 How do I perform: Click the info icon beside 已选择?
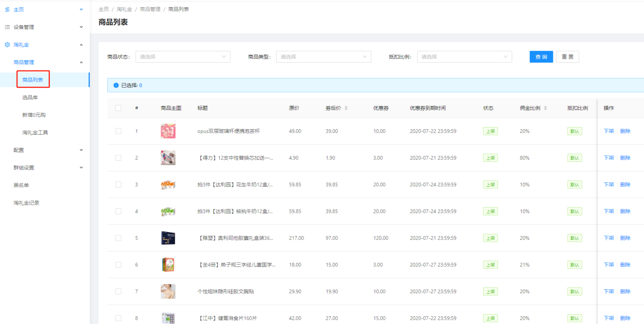pos(116,85)
